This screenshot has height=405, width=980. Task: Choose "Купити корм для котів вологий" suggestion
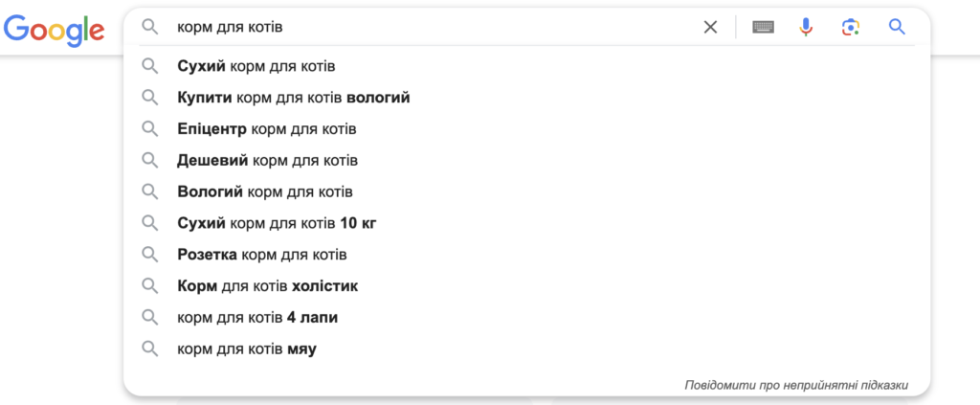(294, 98)
